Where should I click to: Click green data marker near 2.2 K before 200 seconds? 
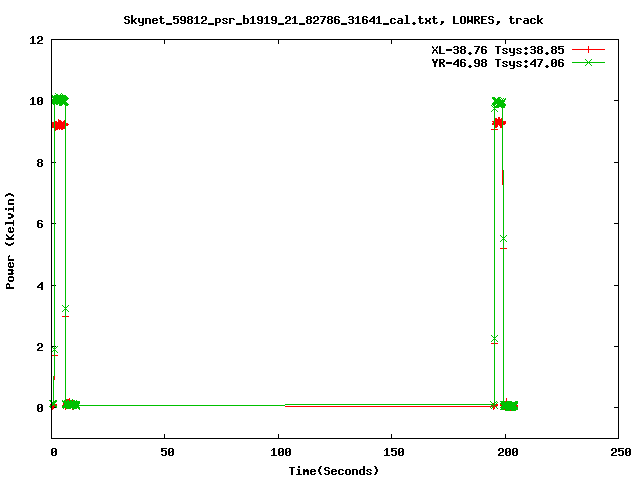(494, 339)
